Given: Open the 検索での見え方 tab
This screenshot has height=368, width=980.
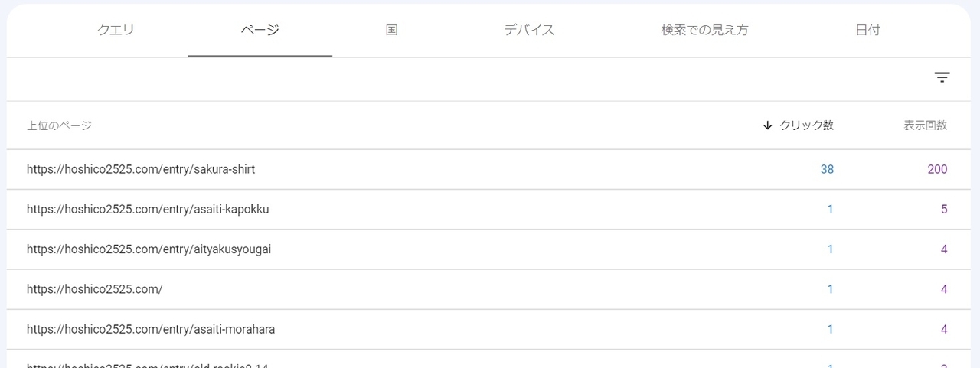Looking at the screenshot, I should [x=704, y=31].
